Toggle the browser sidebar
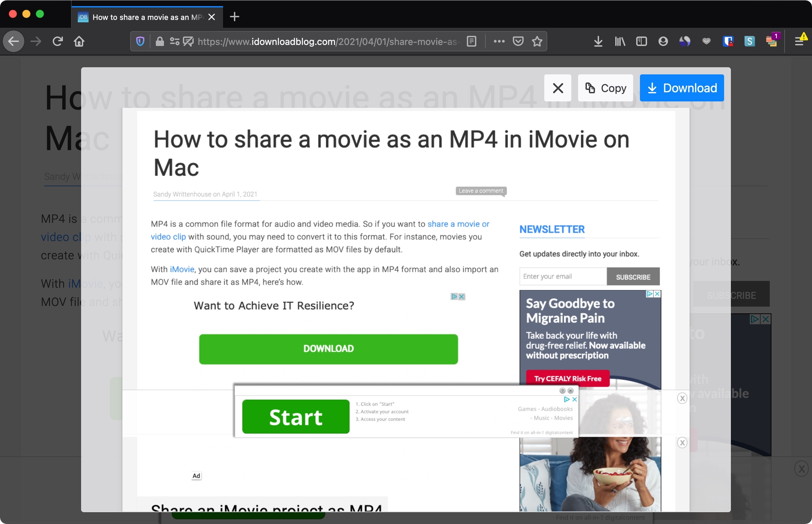Screen dimensions: 812x524 (x=642, y=42)
